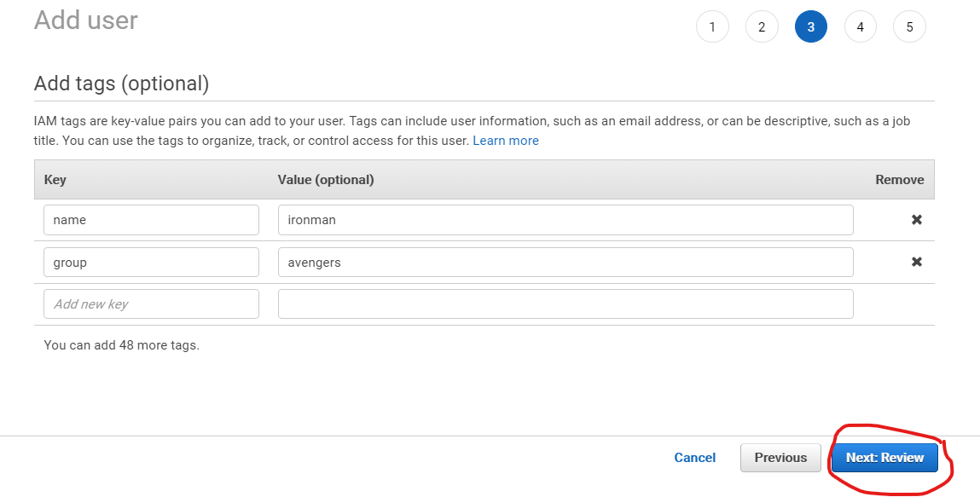Open the Learn more link
The height and width of the screenshot is (497, 980).
tap(506, 141)
